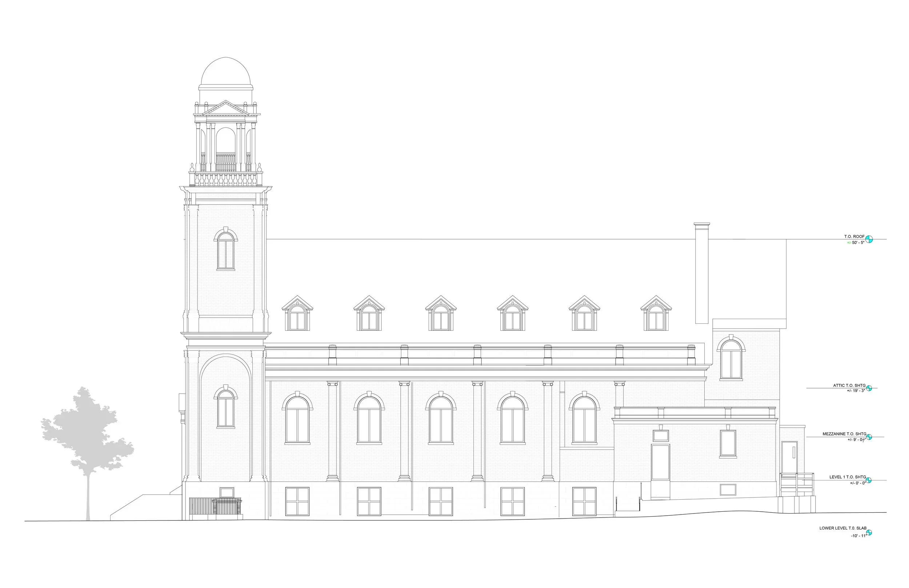This screenshot has height=588, width=909.
Task: Select the '+/- 19' - 3"' elevation value
Action: pyautogui.click(x=856, y=391)
